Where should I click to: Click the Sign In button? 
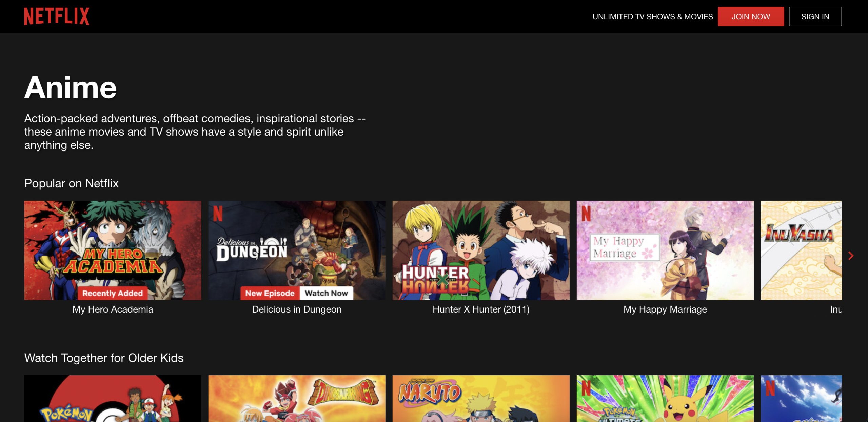815,16
